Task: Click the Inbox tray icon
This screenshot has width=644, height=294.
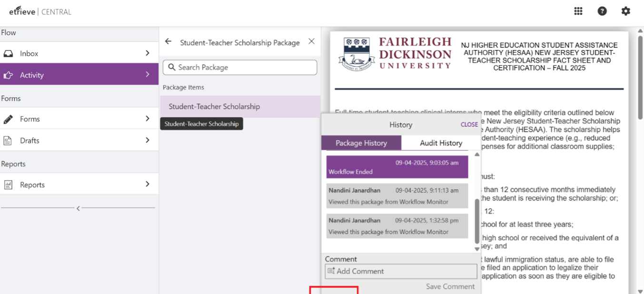Action: pos(8,54)
